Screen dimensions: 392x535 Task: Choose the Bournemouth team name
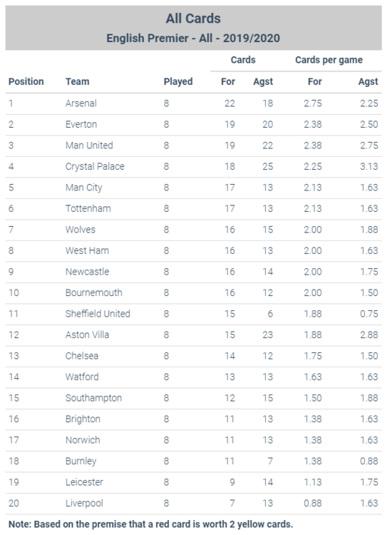(x=94, y=292)
